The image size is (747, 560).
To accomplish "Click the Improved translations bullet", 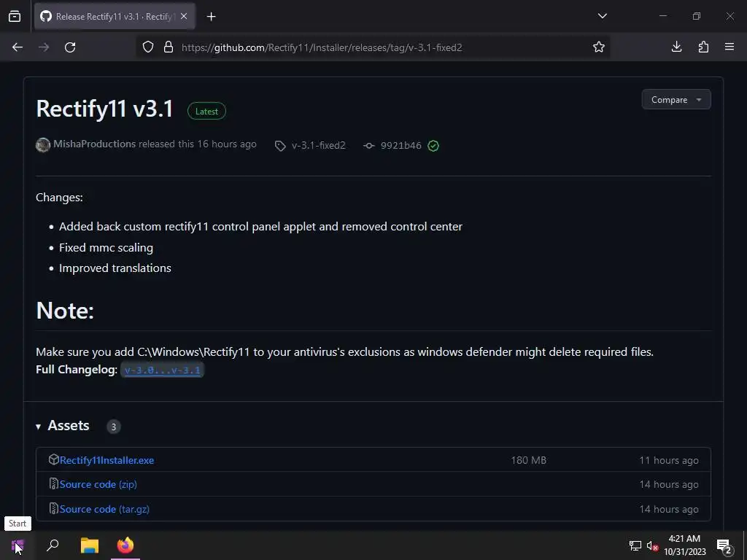I will coord(115,268).
